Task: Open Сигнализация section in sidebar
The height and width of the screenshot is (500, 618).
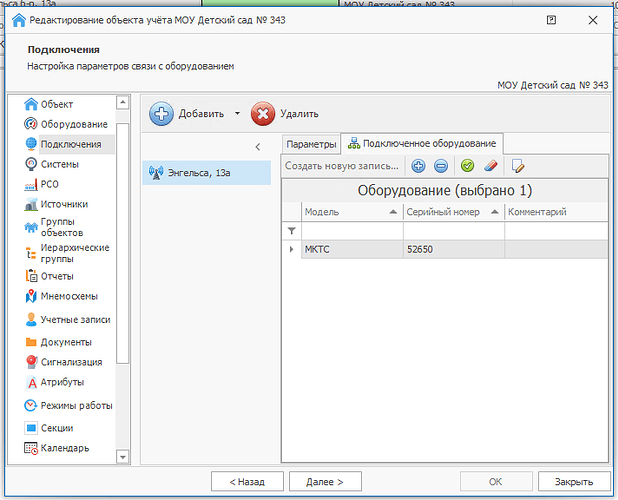Action: coord(71,362)
